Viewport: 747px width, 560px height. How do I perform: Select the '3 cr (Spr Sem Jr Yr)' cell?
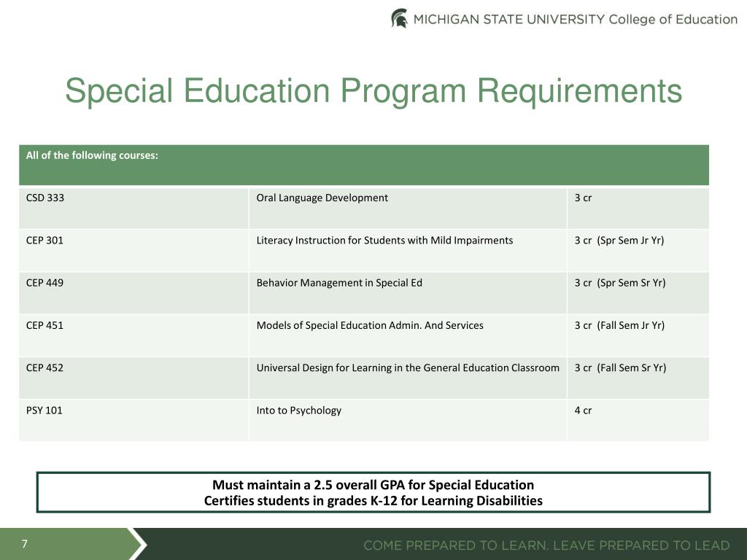pos(638,251)
